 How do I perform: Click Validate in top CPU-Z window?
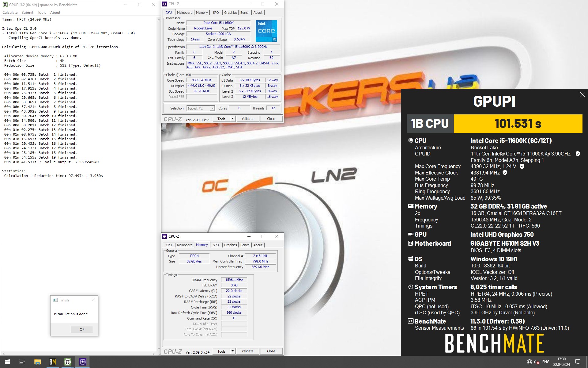[x=247, y=119]
